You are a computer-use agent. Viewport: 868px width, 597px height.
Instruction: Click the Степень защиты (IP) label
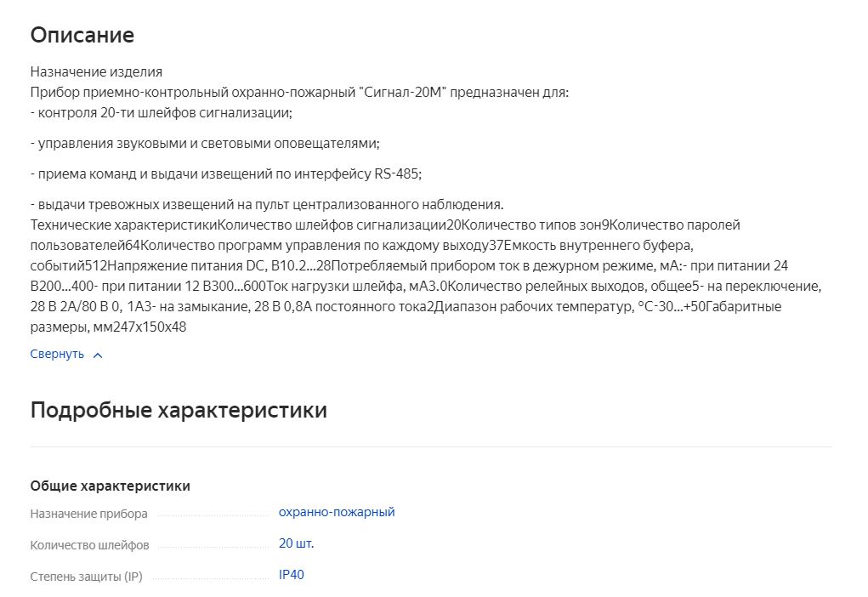[x=86, y=577]
